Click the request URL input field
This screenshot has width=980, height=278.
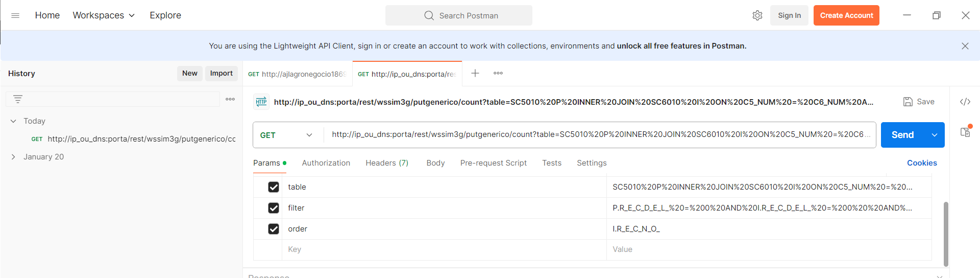[x=600, y=135]
